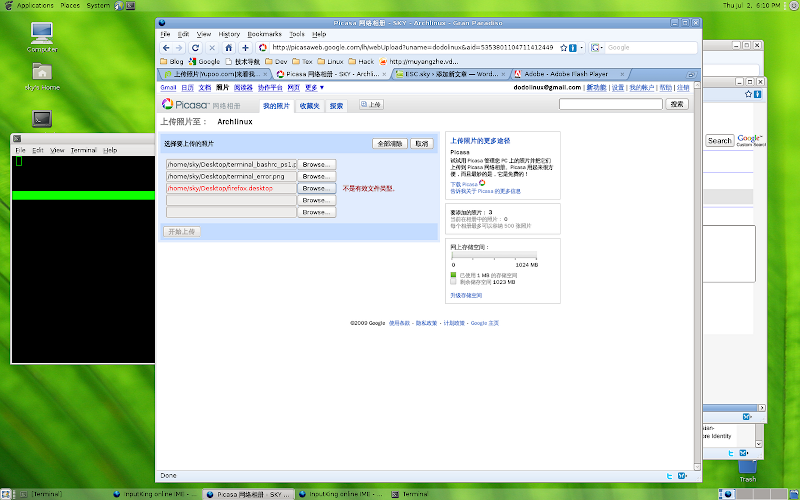Screen dimensions: 800x500
Task: Open the muyangzhe bookmark
Action: (x=419, y=61)
